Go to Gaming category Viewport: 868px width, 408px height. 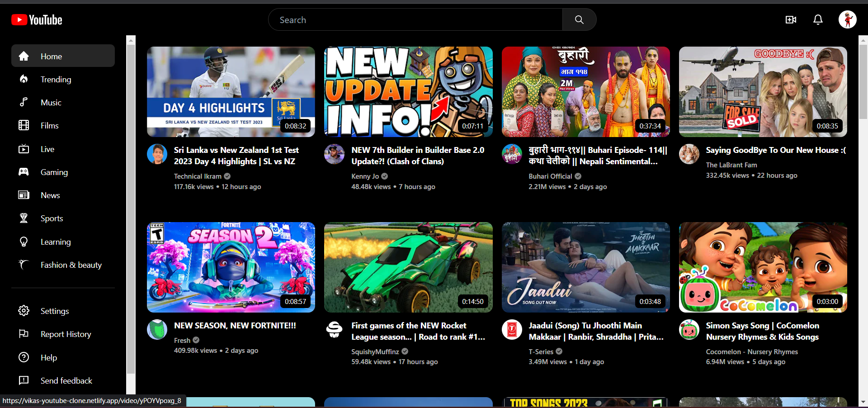coord(63,172)
